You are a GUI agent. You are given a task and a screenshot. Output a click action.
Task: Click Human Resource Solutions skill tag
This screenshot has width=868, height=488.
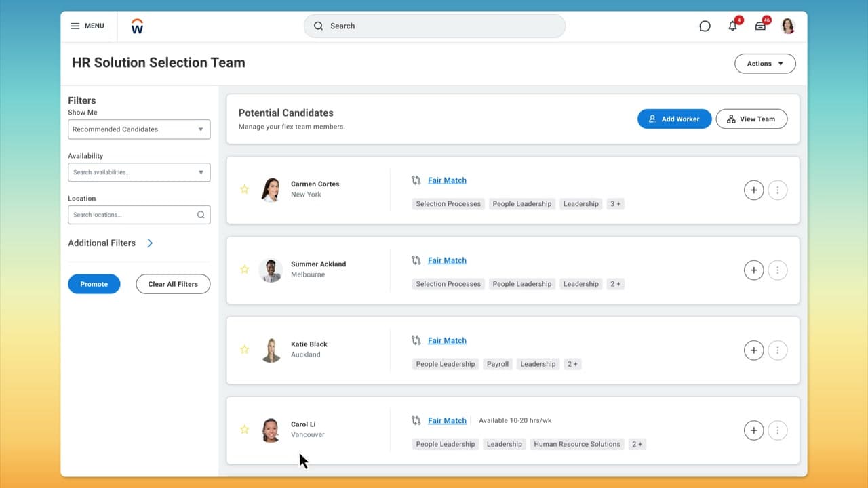pos(577,444)
